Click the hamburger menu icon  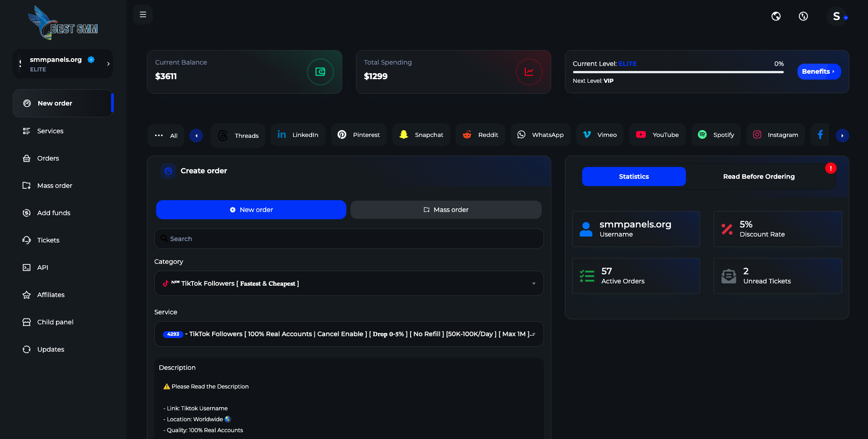tap(143, 15)
